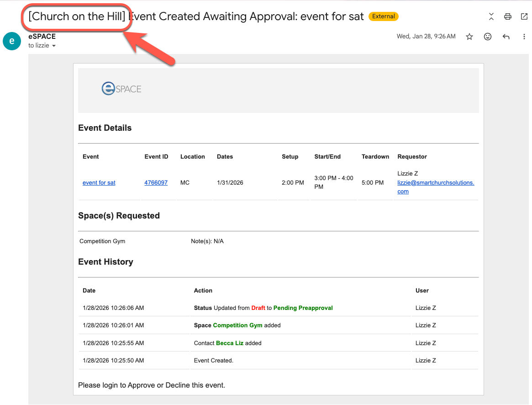Add an emoji reaction to the message
532x405 pixels.
(488, 37)
